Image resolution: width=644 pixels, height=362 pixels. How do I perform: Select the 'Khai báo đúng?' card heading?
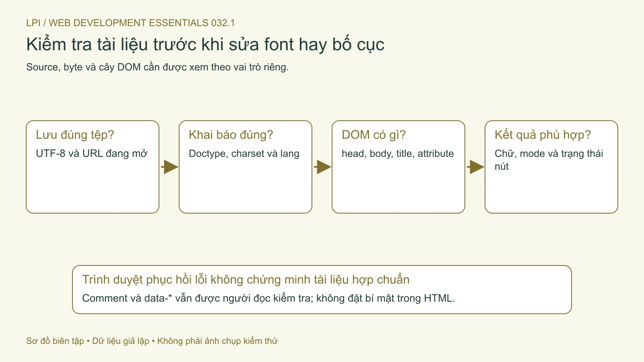pos(231,135)
